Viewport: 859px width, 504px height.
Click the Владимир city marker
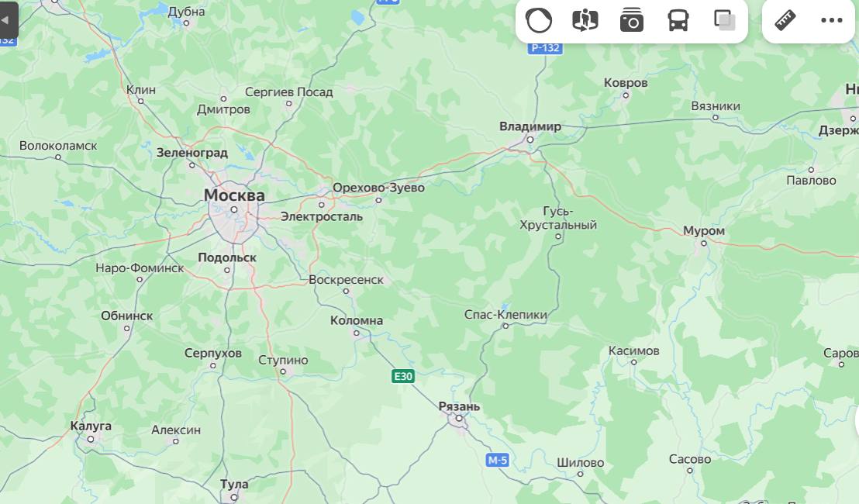[530, 140]
